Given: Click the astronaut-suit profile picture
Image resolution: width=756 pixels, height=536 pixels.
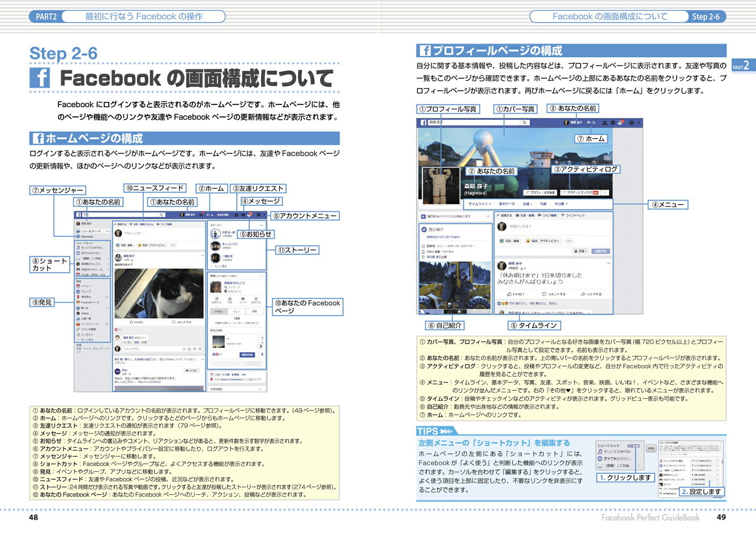Looking at the screenshot, I should coord(441,186).
